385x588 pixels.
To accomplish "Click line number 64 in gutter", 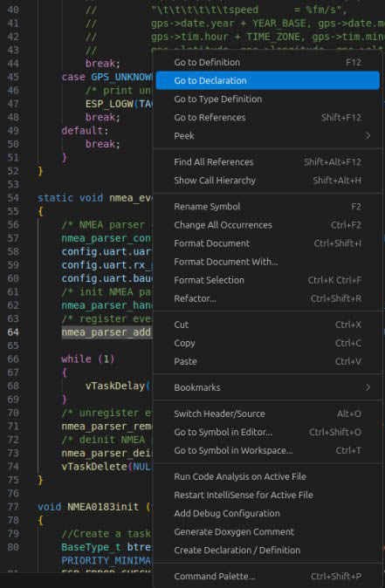I will 13,332.
